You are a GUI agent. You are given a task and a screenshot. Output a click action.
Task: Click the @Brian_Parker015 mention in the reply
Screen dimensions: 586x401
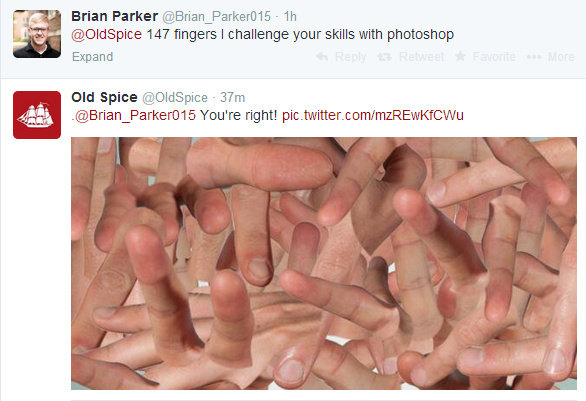pyautogui.click(x=135, y=115)
